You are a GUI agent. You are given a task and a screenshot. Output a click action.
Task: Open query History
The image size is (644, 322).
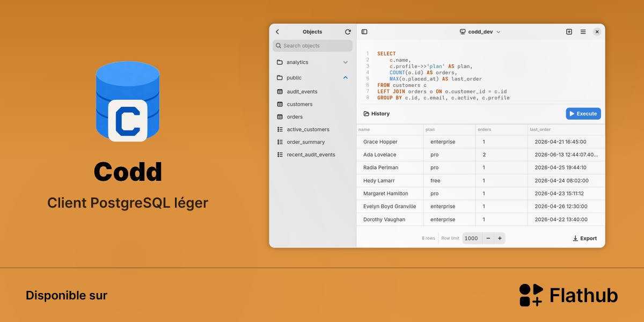[376, 114]
